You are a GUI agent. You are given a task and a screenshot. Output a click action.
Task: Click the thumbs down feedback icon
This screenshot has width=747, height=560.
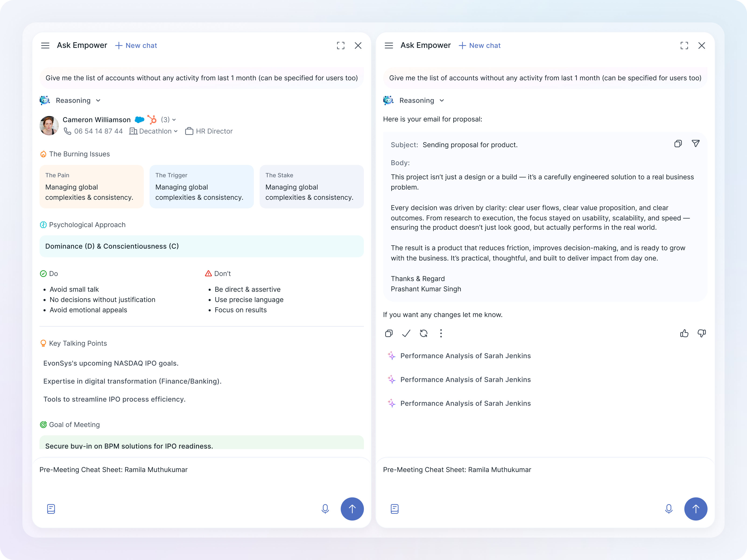pos(701,333)
